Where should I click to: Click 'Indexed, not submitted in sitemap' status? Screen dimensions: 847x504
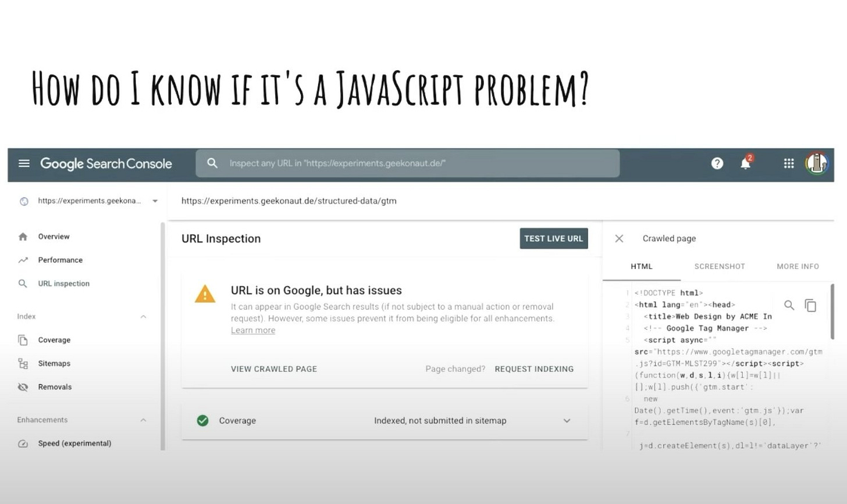tap(440, 420)
